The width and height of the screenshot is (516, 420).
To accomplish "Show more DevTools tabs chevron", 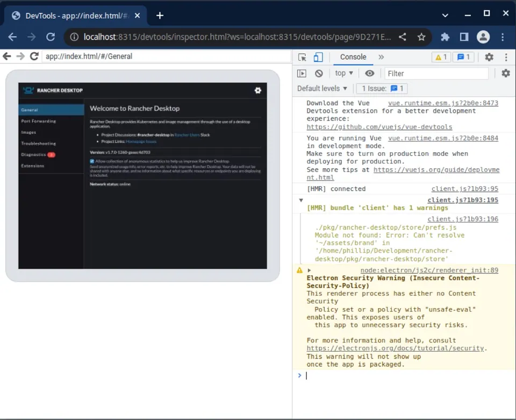I will click(x=381, y=57).
